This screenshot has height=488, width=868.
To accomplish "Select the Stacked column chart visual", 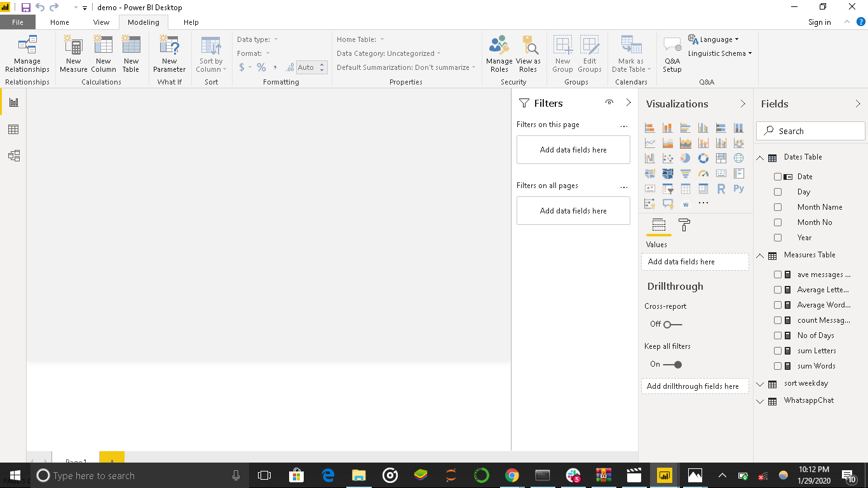I will point(667,128).
